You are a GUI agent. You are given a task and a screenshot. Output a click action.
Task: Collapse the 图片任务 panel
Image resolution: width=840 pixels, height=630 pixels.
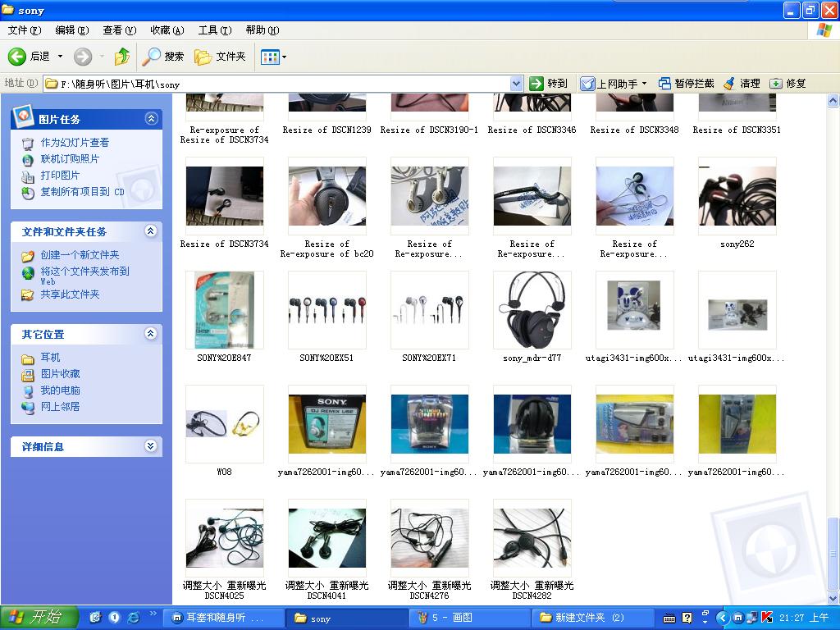coord(151,118)
